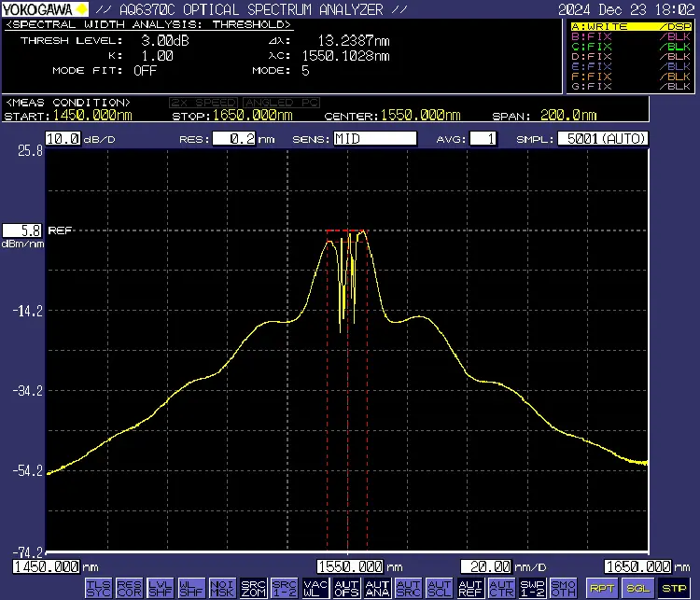
Task: Toggle the TLS SYC status indicator
Action: 98,588
